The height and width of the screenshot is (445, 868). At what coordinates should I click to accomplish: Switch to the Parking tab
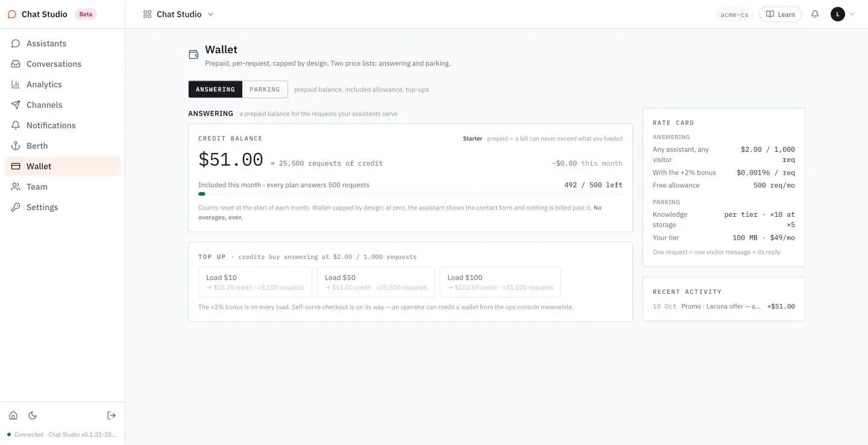(265, 89)
